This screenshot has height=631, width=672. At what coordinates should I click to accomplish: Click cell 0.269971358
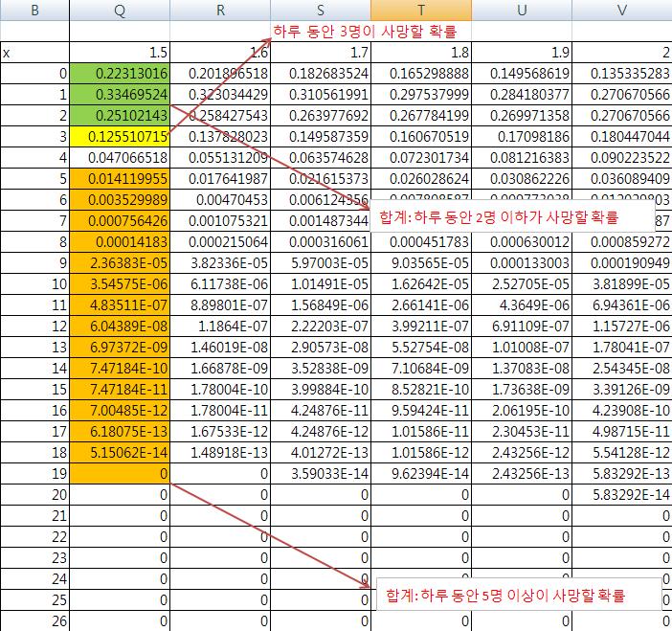522,115
